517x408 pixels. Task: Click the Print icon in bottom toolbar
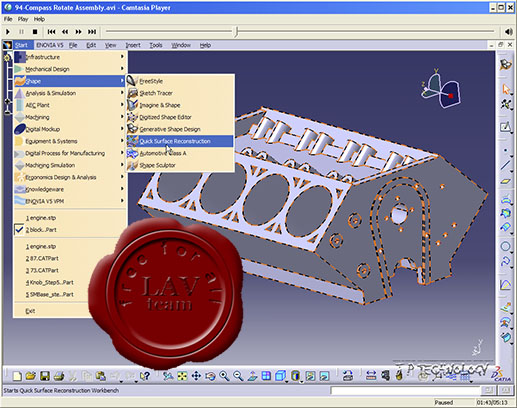coord(59,376)
